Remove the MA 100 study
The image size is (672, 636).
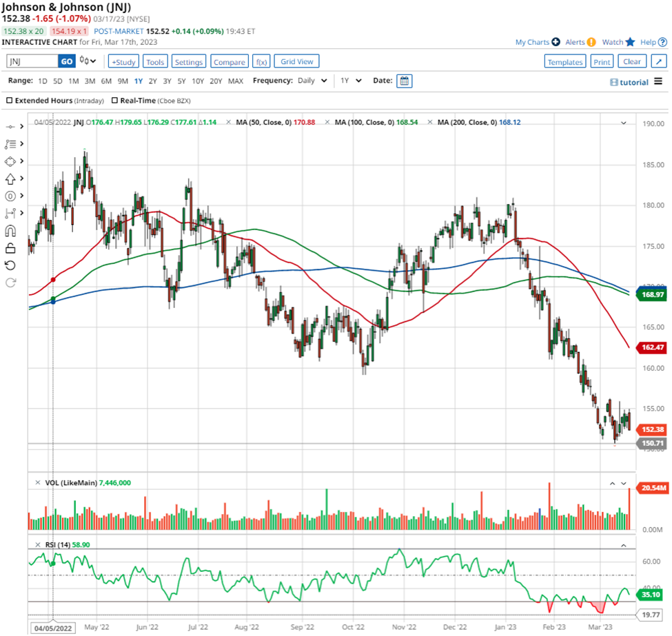pyautogui.click(x=327, y=122)
